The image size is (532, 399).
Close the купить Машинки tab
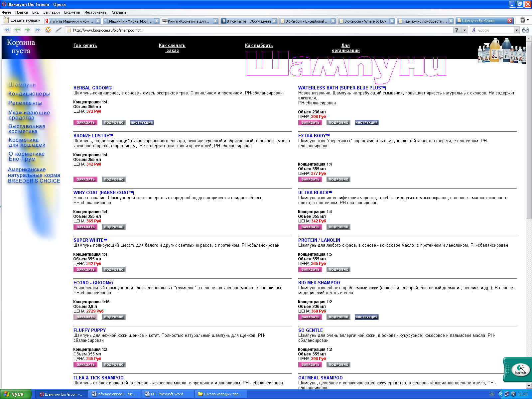97,21
